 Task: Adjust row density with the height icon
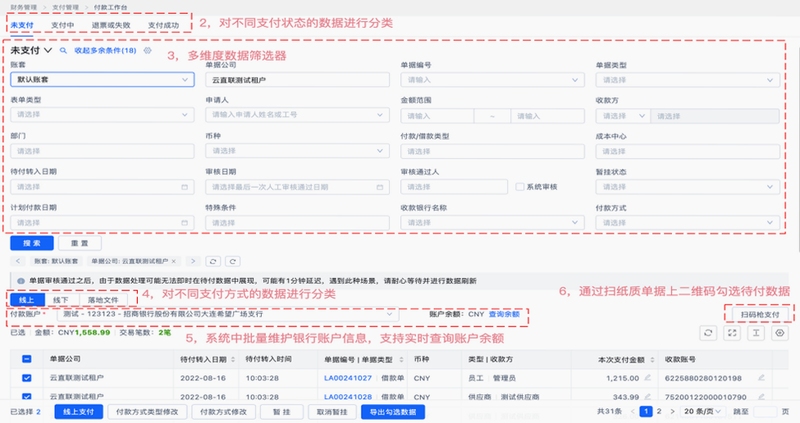[756, 333]
